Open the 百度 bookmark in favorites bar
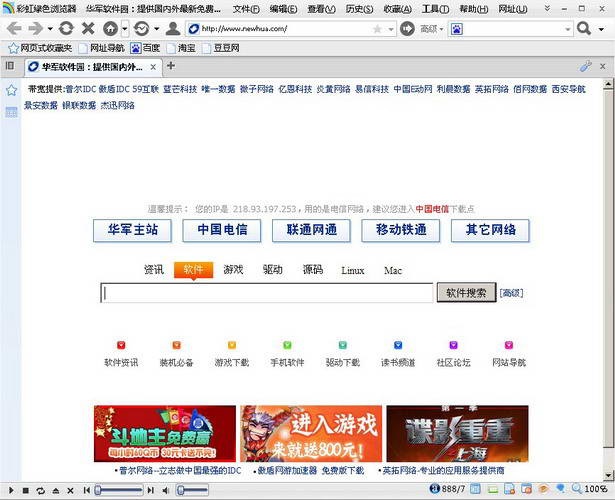Viewport: 615px width, 500px height. click(145, 47)
